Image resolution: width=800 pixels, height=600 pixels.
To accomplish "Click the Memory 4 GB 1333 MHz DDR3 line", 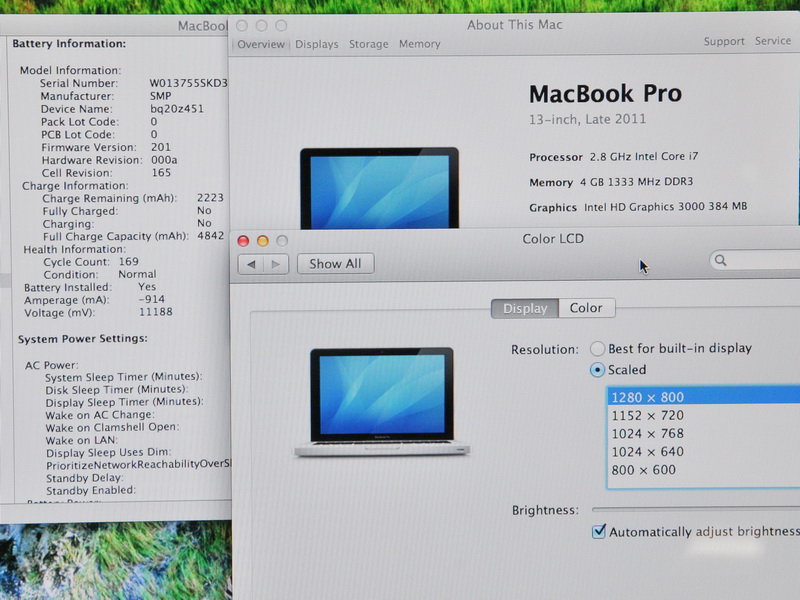I will coord(611,182).
